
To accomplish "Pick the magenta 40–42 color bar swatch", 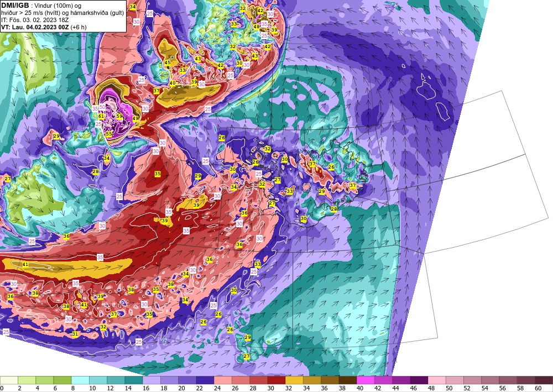I will [366, 380].
